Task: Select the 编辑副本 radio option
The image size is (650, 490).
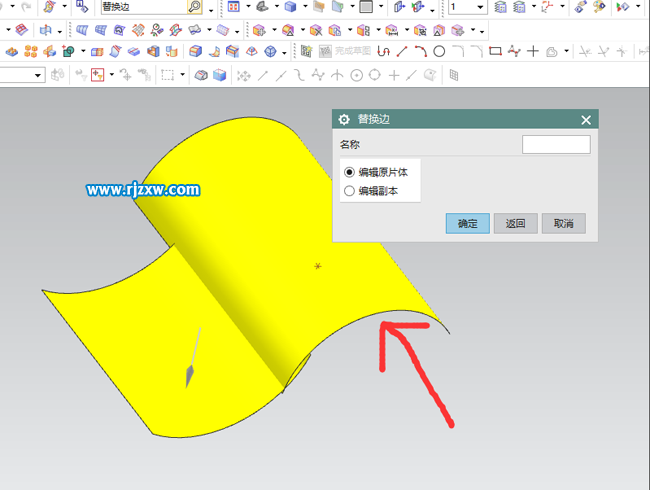Action: click(x=349, y=191)
